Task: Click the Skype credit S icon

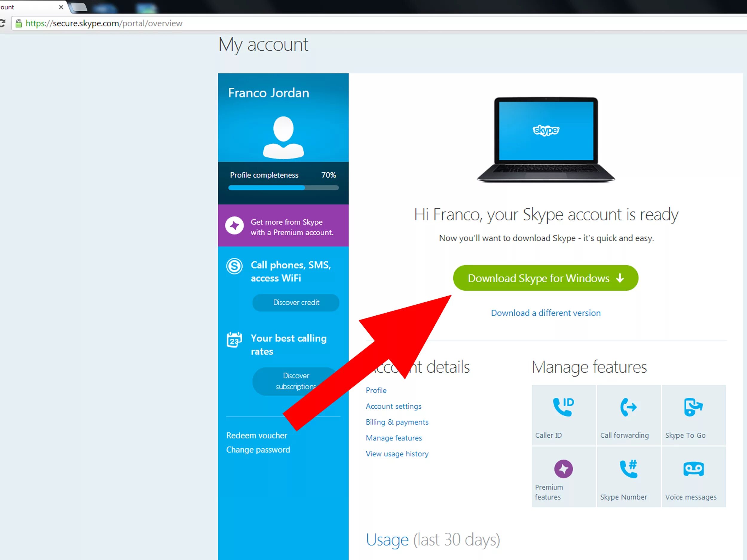Action: (x=234, y=266)
